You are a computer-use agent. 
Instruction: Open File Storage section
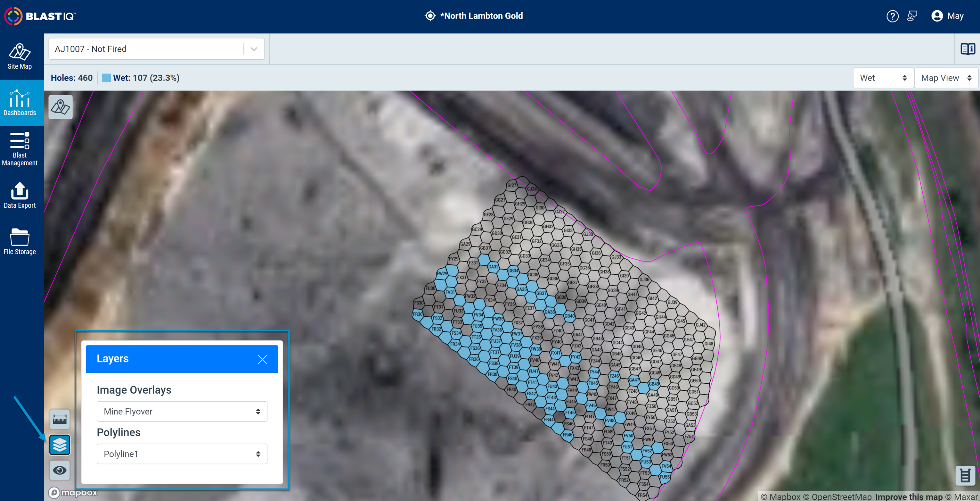pos(20,242)
